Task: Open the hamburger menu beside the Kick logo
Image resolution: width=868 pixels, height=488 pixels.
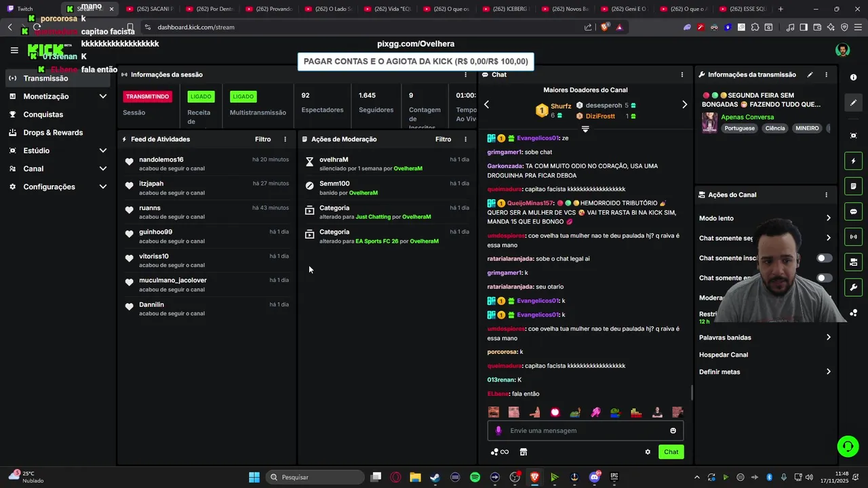Action: [14, 50]
